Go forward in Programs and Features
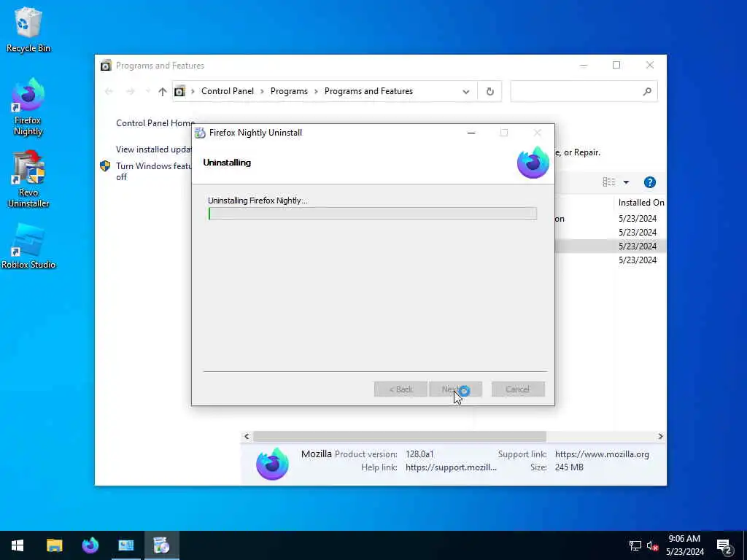 [130, 91]
